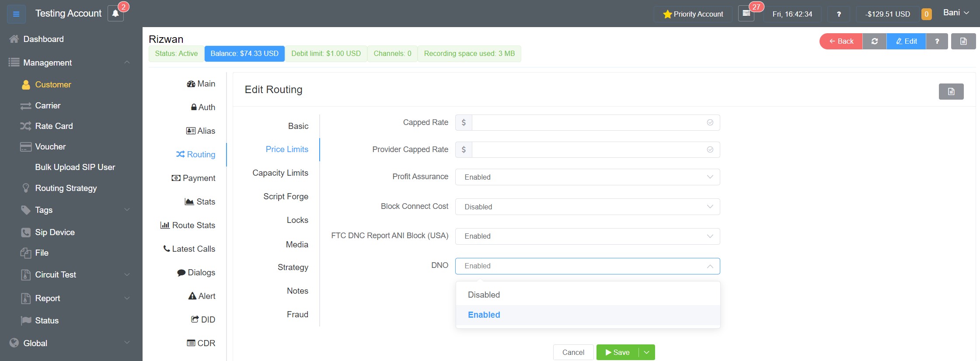Image resolution: width=980 pixels, height=361 pixels.
Task: Click the refresh icon button
Action: pyautogui.click(x=874, y=41)
